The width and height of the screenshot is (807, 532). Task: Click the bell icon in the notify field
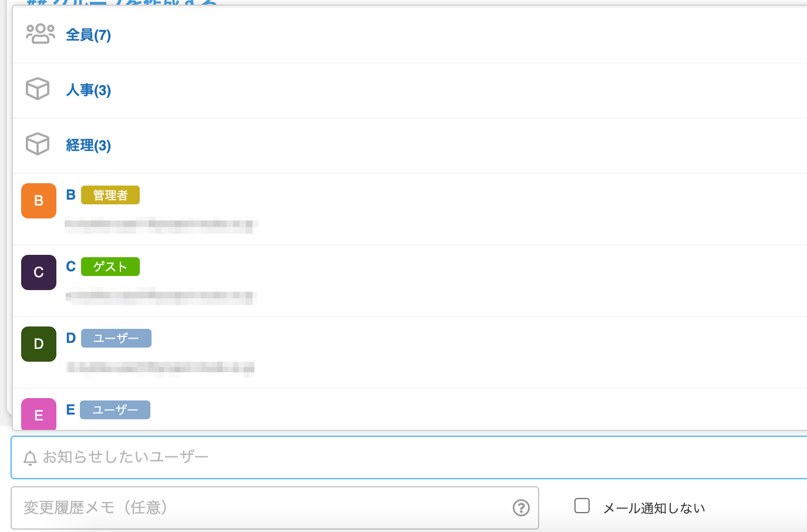click(x=30, y=458)
